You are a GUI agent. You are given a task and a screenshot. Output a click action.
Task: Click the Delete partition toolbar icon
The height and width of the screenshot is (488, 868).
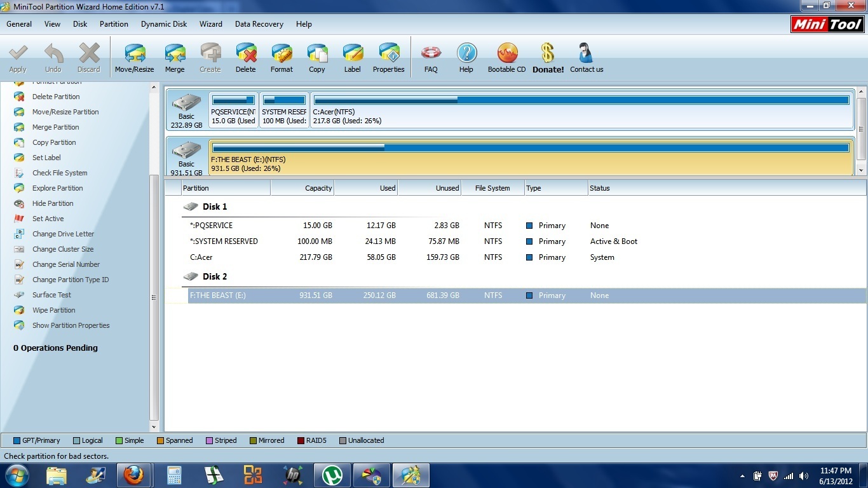(x=245, y=58)
